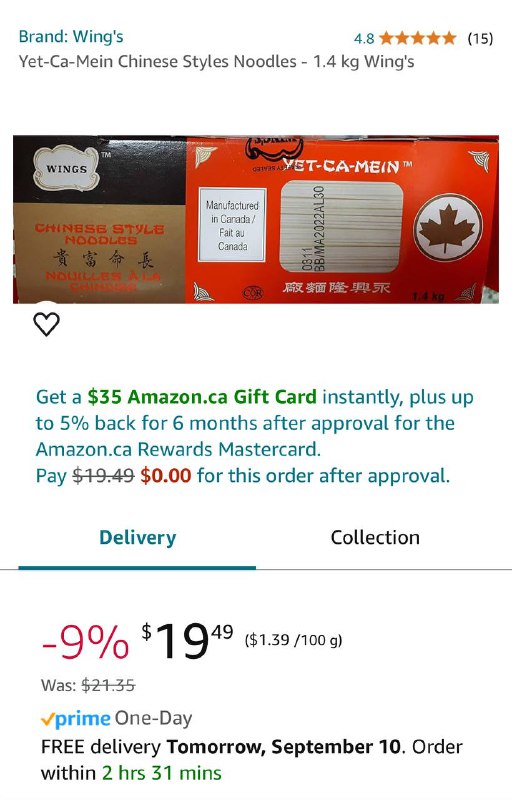Screen dimensions: 512x800
Task: Tap the $35 Amazon.ca Gift Card offer
Action: (x=202, y=396)
